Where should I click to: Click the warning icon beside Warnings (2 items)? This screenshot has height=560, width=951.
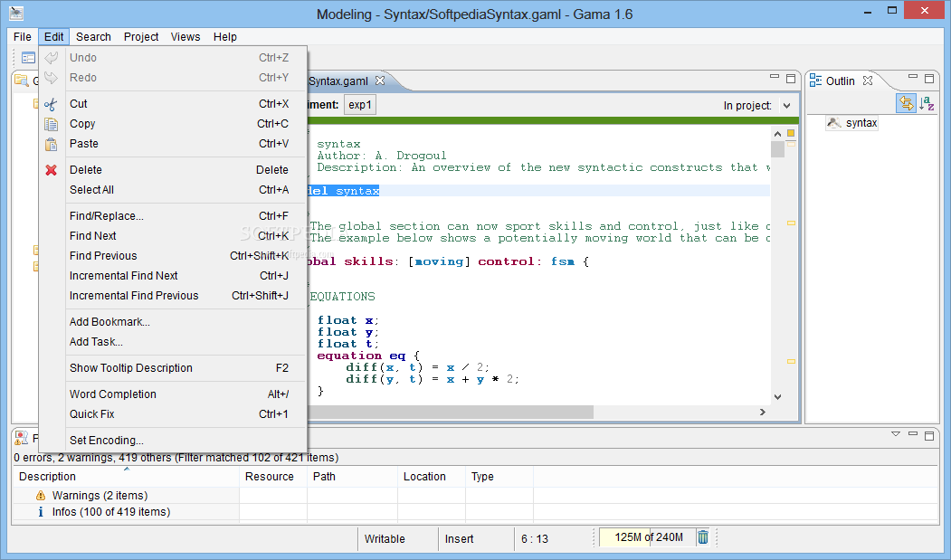tap(41, 496)
